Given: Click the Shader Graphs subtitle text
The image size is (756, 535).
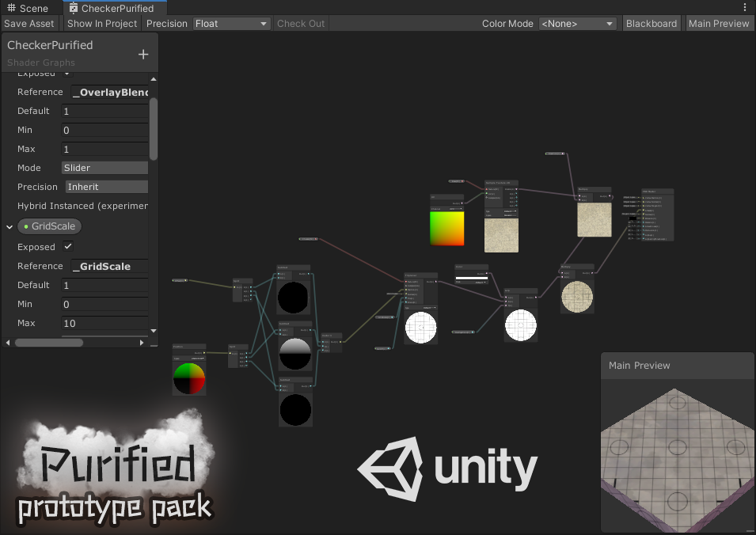Looking at the screenshot, I should click(41, 63).
